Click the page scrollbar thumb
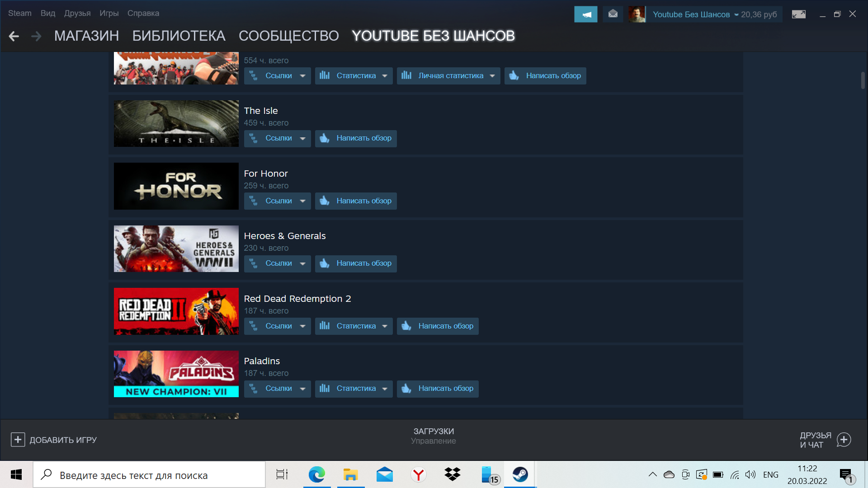This screenshot has height=488, width=868. coord(863,80)
